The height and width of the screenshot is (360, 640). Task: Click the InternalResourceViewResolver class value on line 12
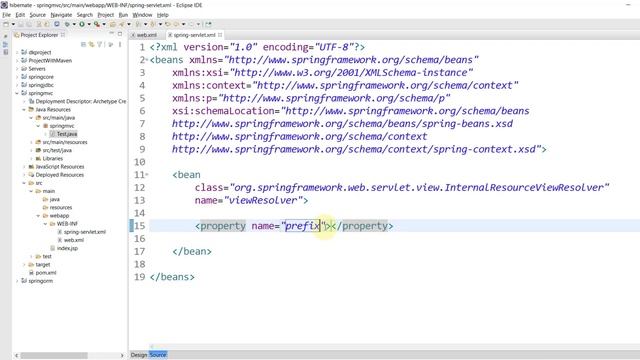pos(420,188)
